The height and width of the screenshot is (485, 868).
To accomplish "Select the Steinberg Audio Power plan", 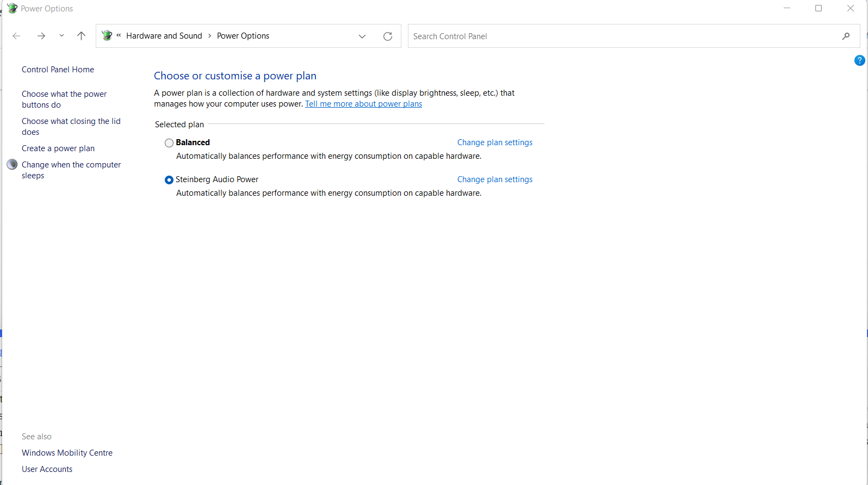I will 169,180.
